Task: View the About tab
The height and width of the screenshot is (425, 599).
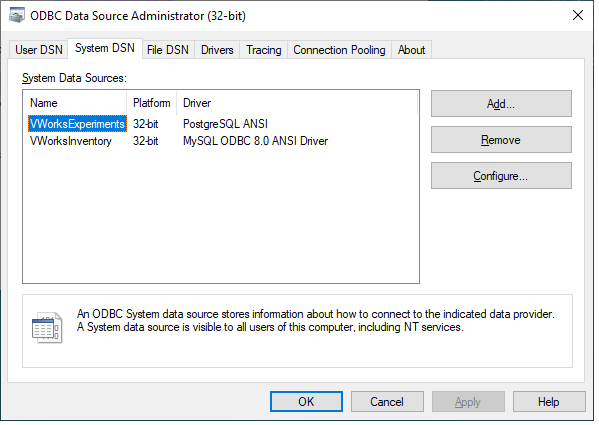Action: pyautogui.click(x=411, y=50)
